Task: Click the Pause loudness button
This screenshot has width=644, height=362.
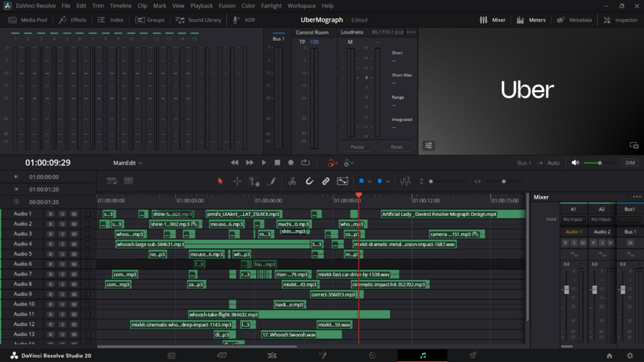Action: (358, 147)
